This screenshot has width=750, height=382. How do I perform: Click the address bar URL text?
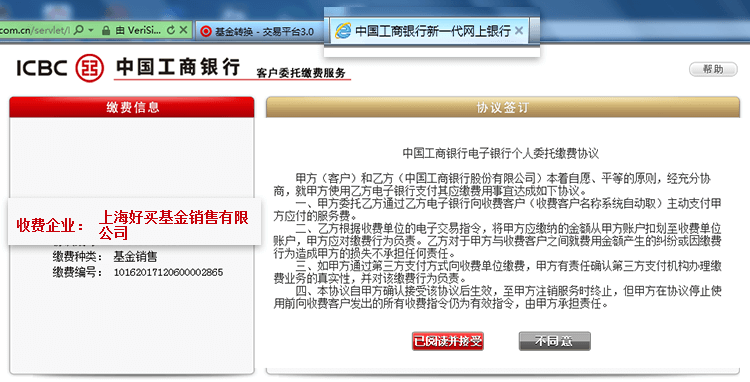[x=35, y=30]
